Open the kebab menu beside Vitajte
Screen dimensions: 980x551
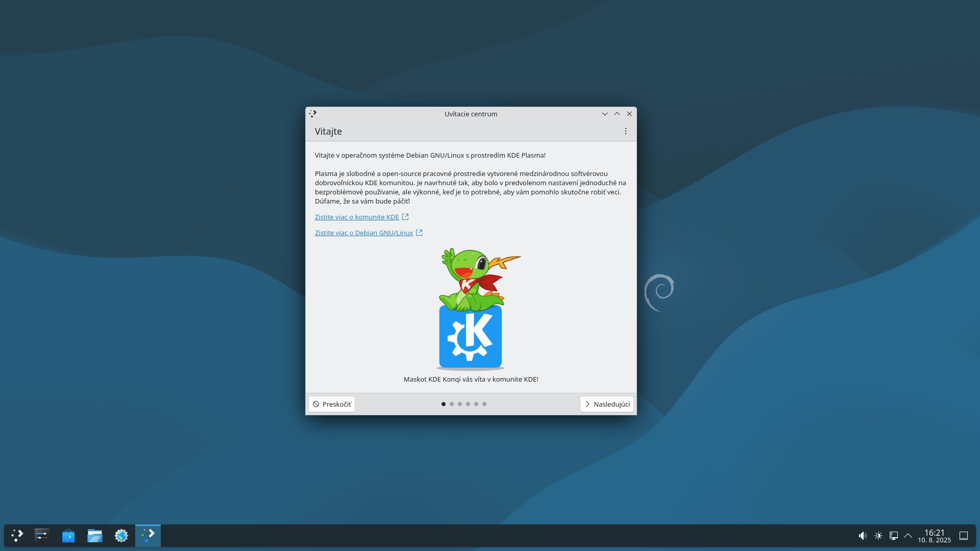point(626,132)
